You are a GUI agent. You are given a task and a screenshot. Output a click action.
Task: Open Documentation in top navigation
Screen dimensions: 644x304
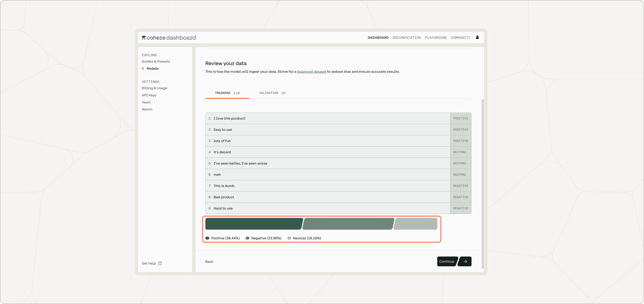[x=407, y=38]
